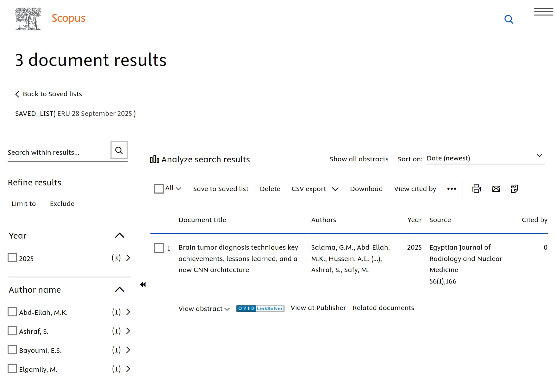
Task: Collapse the Author name filter section
Action: [x=120, y=289]
